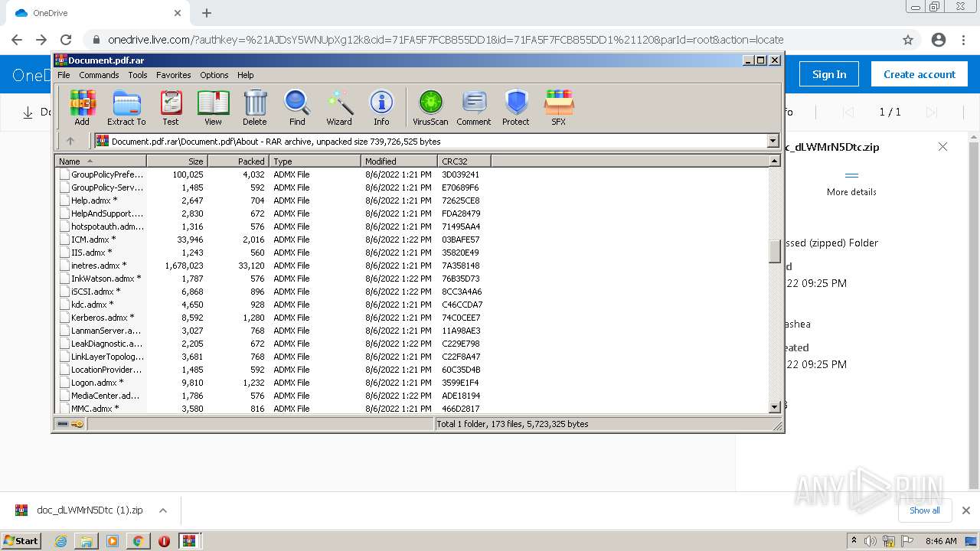Open a new browser tab
980x551 pixels.
(207, 13)
